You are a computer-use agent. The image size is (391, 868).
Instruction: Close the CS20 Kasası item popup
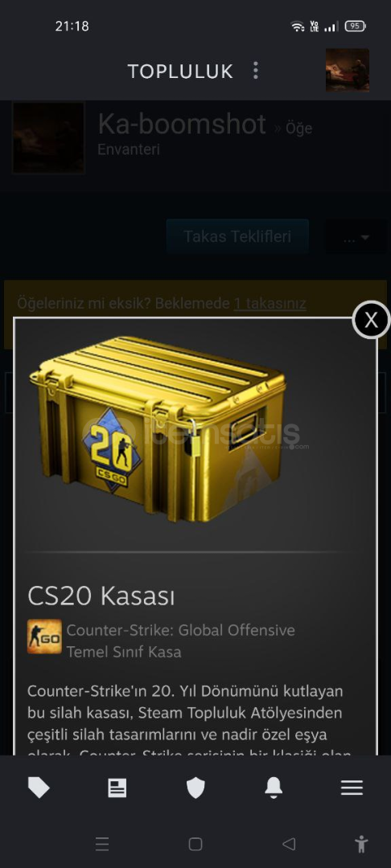pos(371,320)
